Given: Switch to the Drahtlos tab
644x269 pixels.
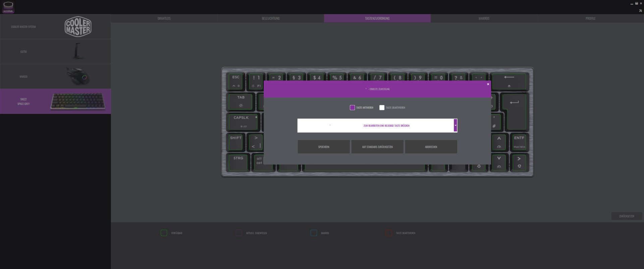Looking at the screenshot, I should [164, 18].
